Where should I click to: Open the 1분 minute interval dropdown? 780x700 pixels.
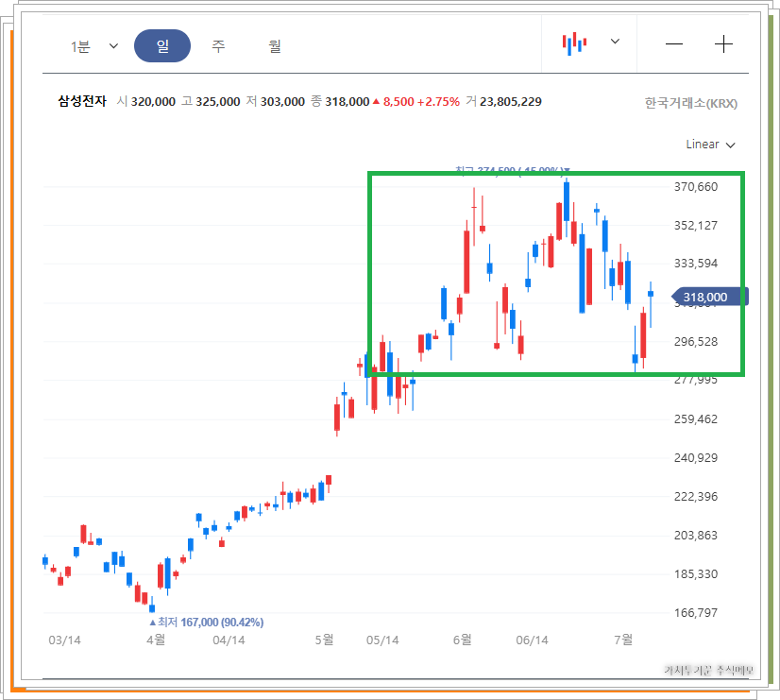[94, 46]
